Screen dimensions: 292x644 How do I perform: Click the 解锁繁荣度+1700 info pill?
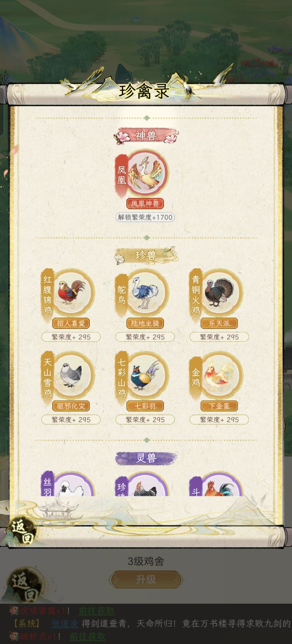[145, 217]
